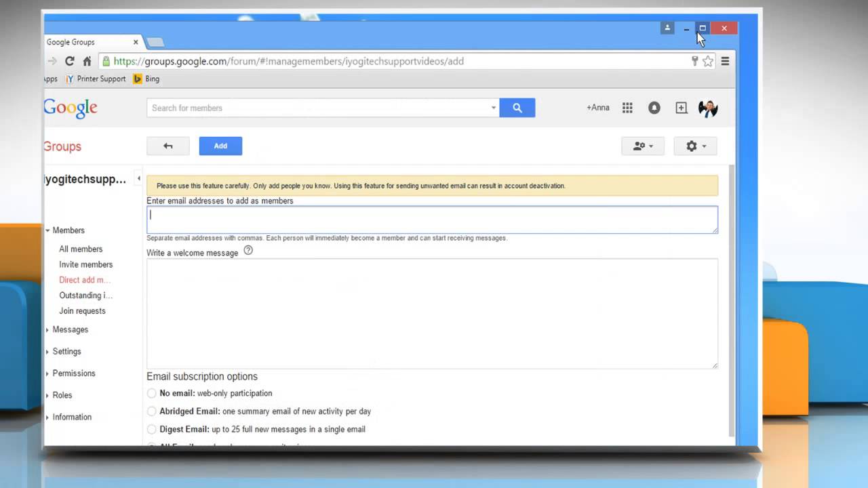This screenshot has width=868, height=488.
Task: Click the saved password key icon
Action: pos(694,61)
